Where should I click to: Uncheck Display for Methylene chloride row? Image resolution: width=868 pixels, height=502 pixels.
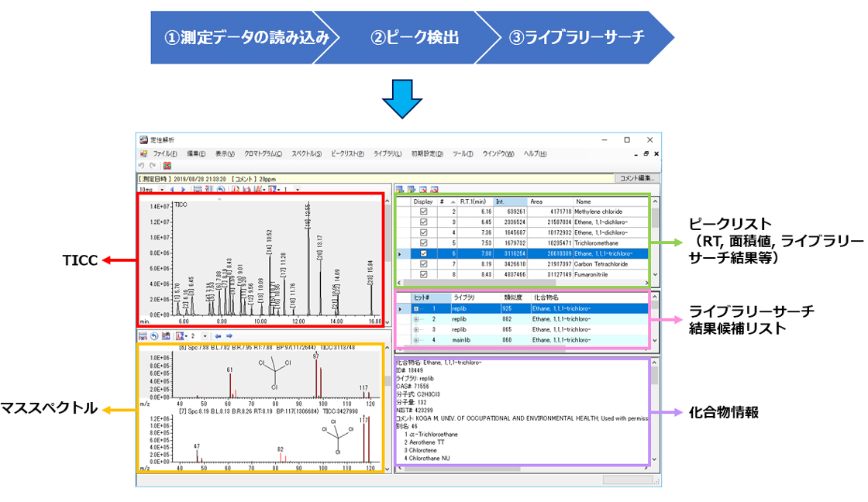click(x=423, y=211)
